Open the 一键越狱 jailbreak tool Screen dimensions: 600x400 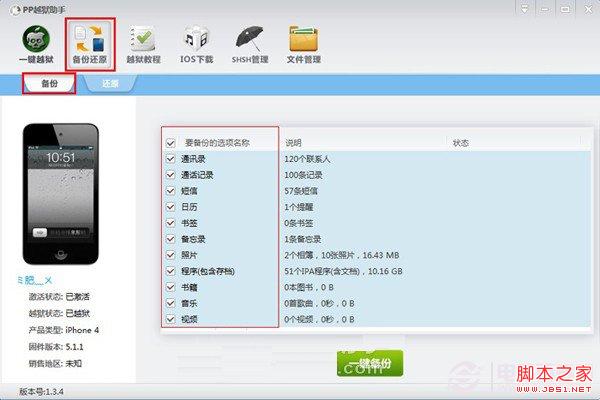tap(36, 44)
